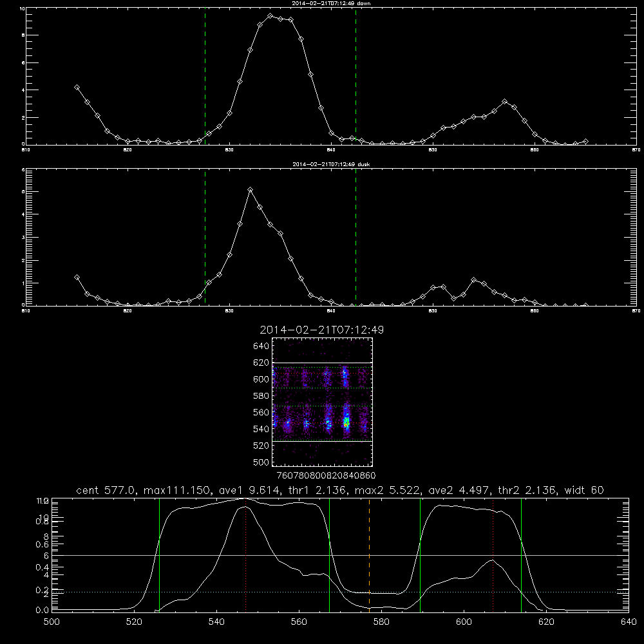Click the blue dotted threshold line in bottom plot
Image resolution: width=644 pixels, height=644 pixels.
(340, 592)
